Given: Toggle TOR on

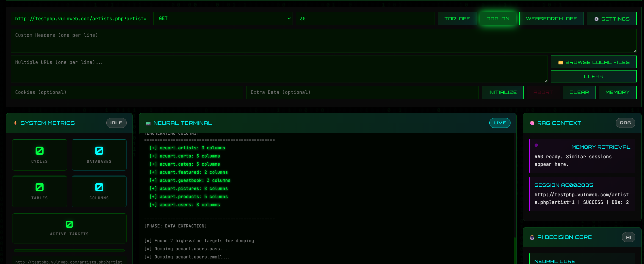Looking at the screenshot, I should 457,19.
